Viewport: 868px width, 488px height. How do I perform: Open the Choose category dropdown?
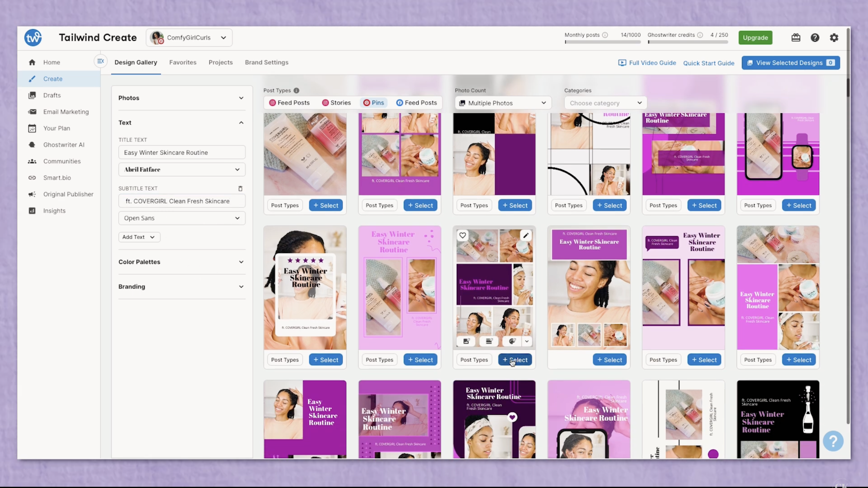click(605, 103)
